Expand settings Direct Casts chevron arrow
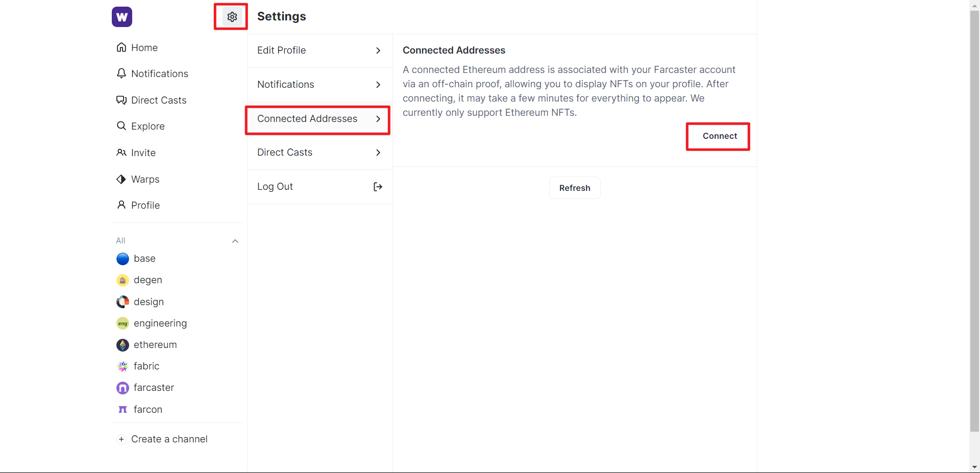The width and height of the screenshot is (980, 473). 378,153
